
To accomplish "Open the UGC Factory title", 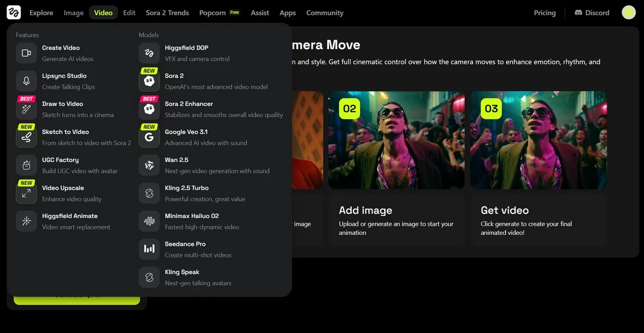I will click(x=61, y=160).
